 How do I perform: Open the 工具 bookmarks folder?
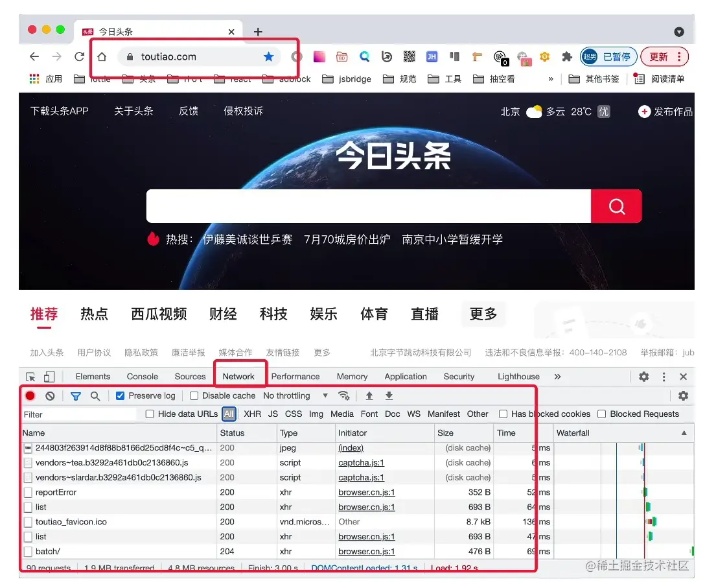445,78
